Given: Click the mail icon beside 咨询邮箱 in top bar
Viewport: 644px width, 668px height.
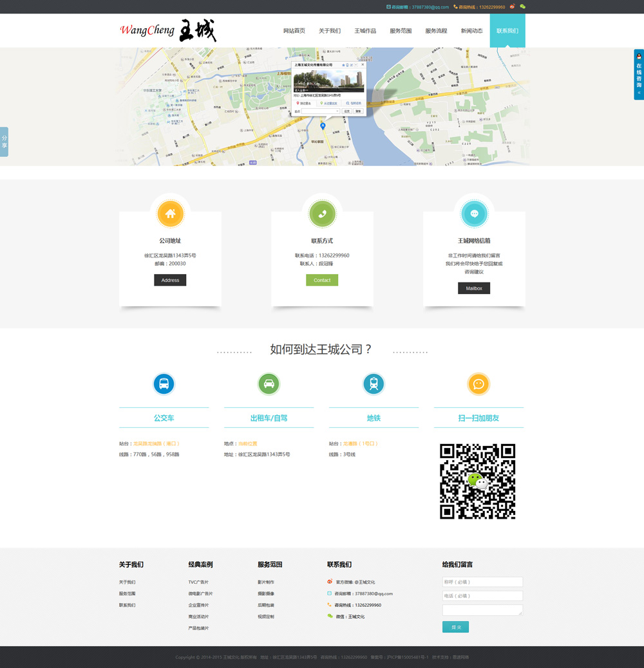Looking at the screenshot, I should 388,7.
